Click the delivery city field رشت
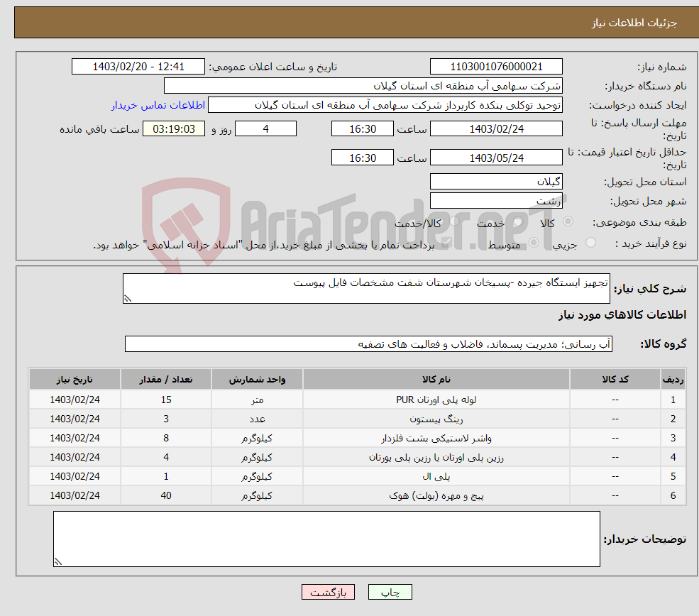The height and width of the screenshot is (616, 699). (x=496, y=201)
